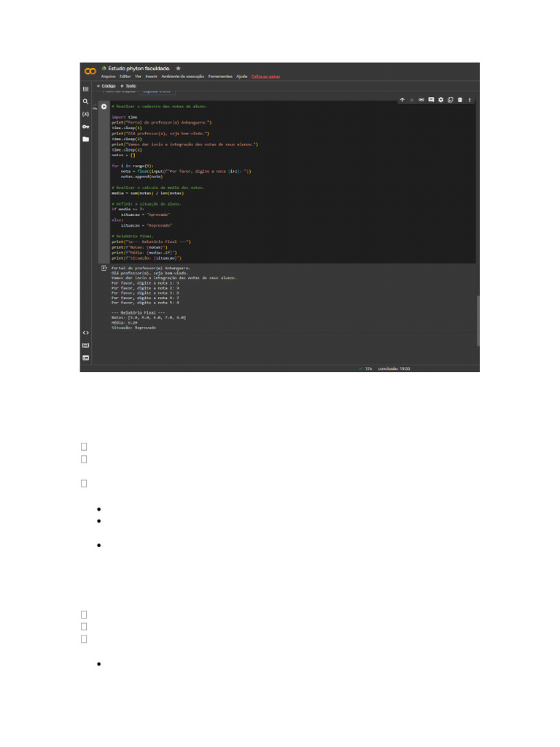This screenshot has height=747, width=560.
Task: Click the output line Situação: Reprovado
Action: 134,328
